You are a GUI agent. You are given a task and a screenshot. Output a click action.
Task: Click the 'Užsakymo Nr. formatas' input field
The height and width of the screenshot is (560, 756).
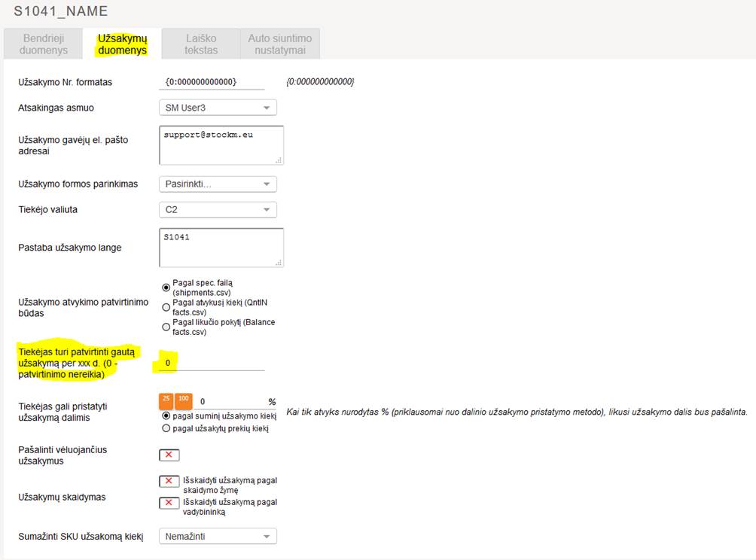pyautogui.click(x=212, y=81)
